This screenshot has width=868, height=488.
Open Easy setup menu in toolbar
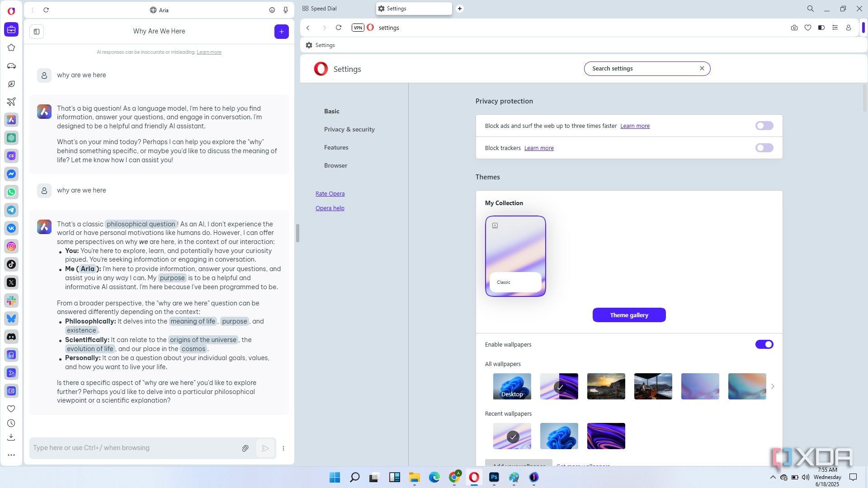[835, 28]
